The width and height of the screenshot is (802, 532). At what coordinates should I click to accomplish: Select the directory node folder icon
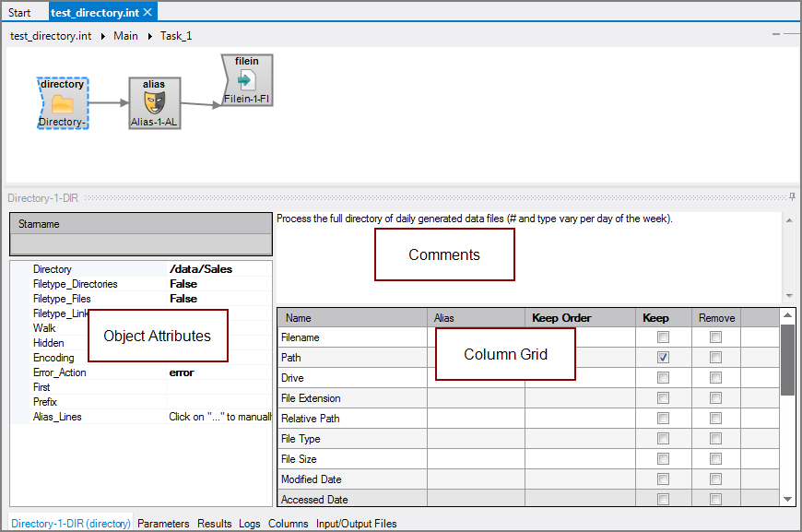click(x=63, y=103)
